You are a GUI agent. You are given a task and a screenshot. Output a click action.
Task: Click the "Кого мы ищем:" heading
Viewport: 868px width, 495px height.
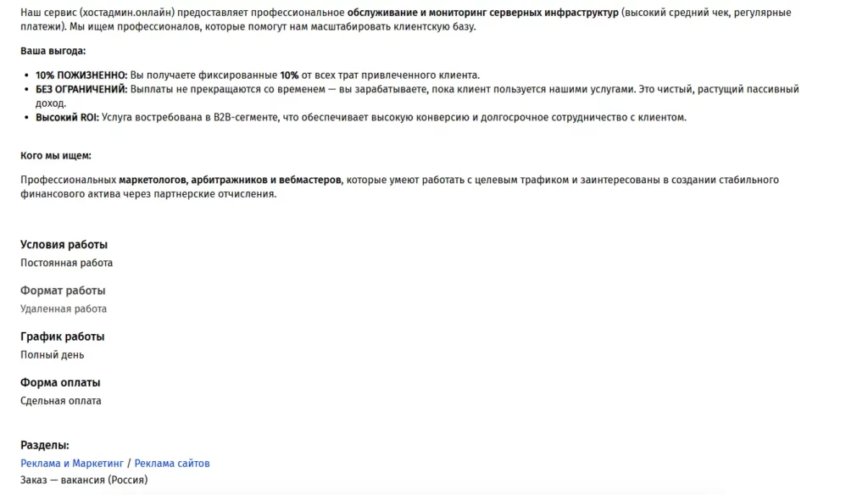point(56,156)
